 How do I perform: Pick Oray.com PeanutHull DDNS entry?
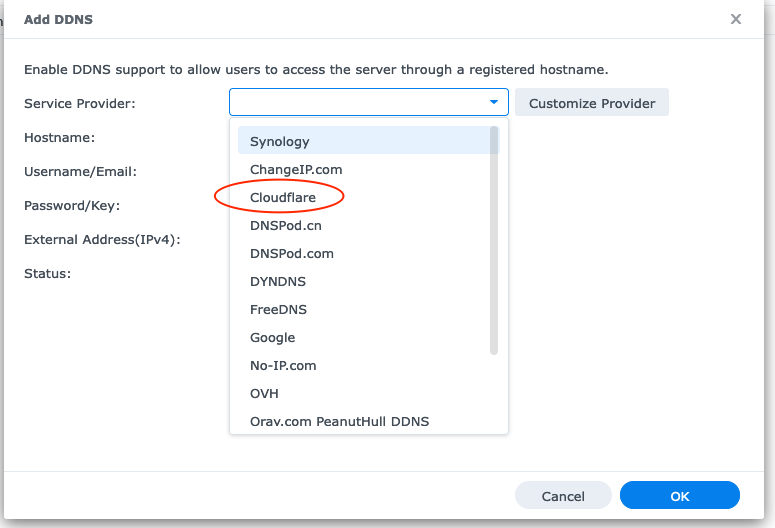tap(340, 421)
